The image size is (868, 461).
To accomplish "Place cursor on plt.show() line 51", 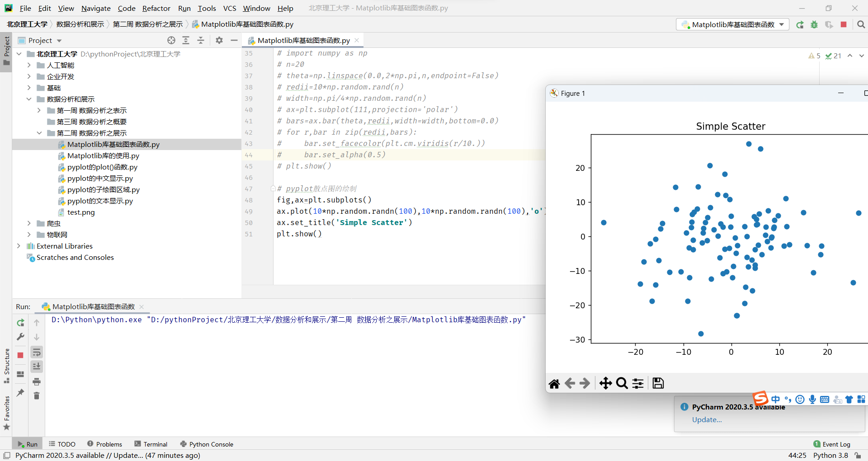I will 299,234.
